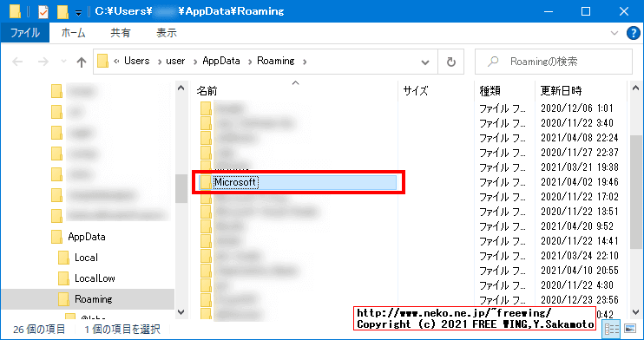Switch to large icons view in status bar
The width and height of the screenshot is (644, 340).
pyautogui.click(x=629, y=329)
